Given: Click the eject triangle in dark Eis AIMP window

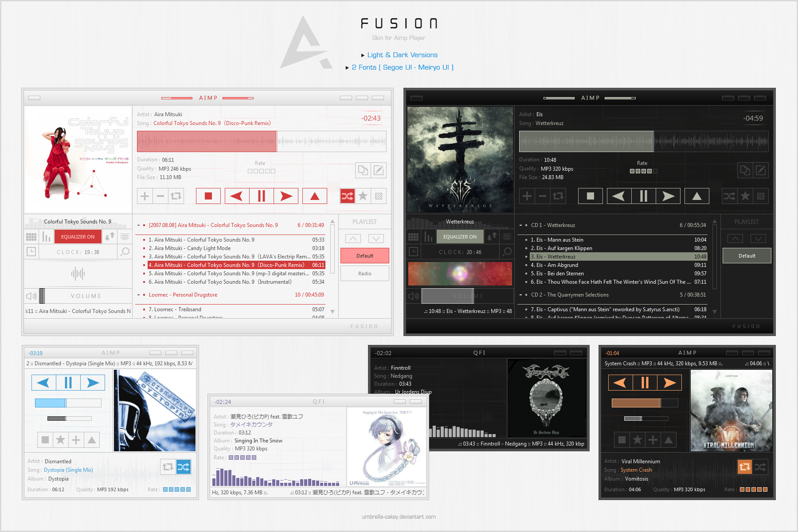Looking at the screenshot, I should (697, 196).
